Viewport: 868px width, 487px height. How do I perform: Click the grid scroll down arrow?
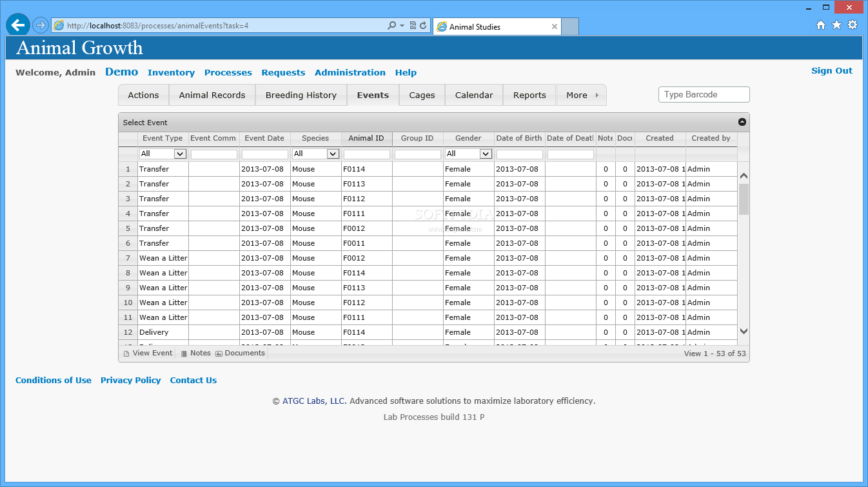click(744, 331)
